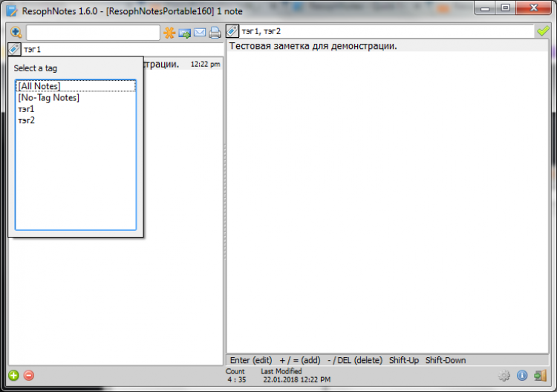
Task: Click the '+ / = (add)' shortcut hint
Action: pyautogui.click(x=300, y=360)
